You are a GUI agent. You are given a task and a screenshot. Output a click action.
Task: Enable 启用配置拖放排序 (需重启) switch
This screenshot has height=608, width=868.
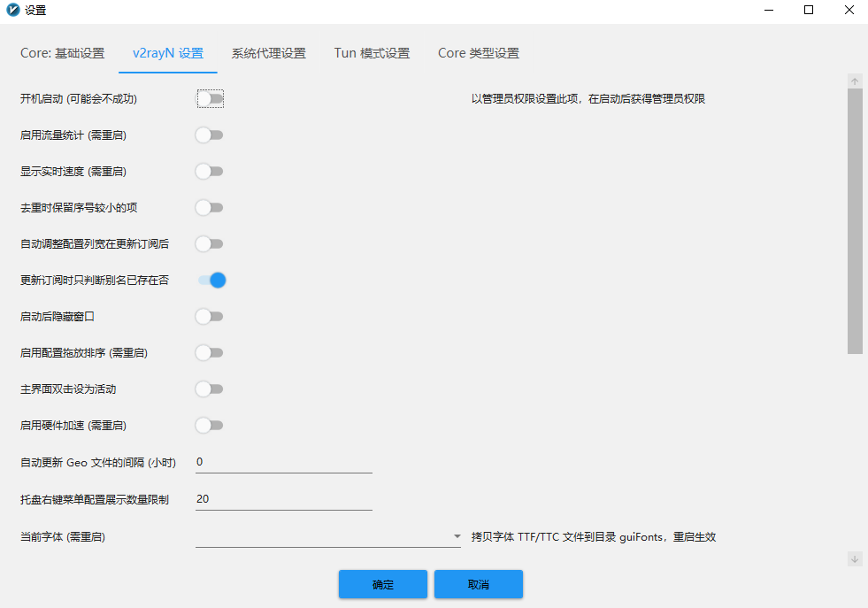point(209,353)
